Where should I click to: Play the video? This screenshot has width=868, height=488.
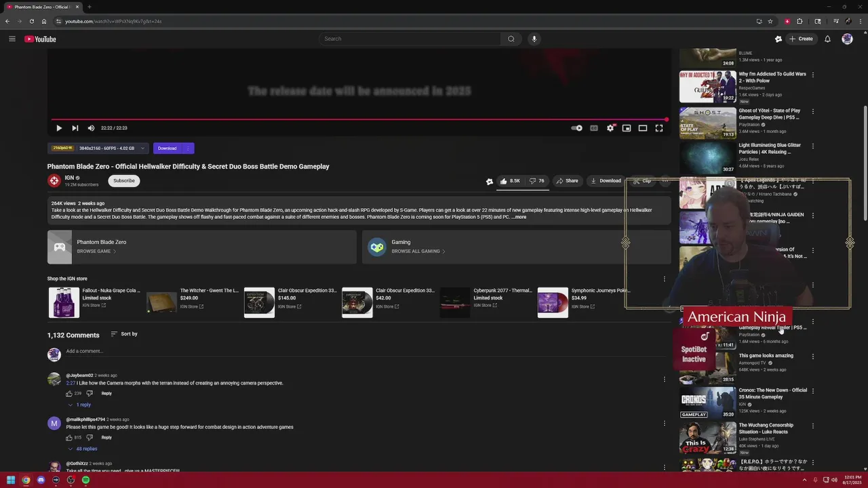coord(59,128)
